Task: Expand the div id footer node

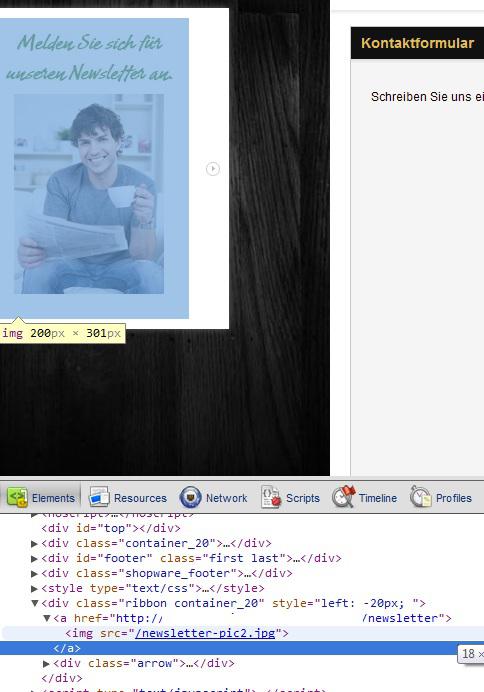Action: point(34,558)
